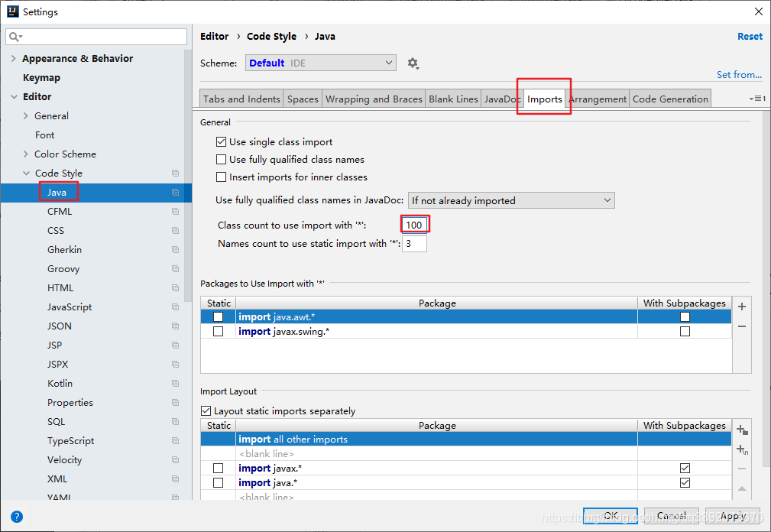Add package to star import list

742,307
